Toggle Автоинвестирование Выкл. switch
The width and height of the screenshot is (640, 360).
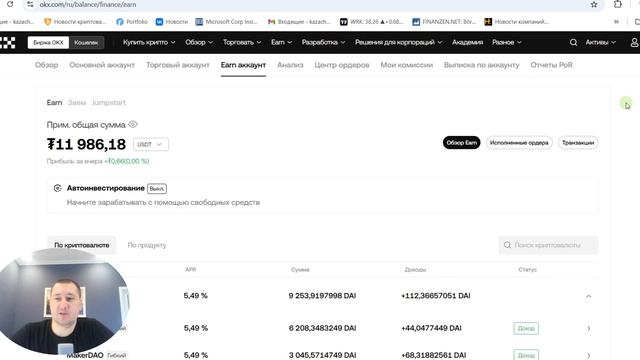(157, 189)
